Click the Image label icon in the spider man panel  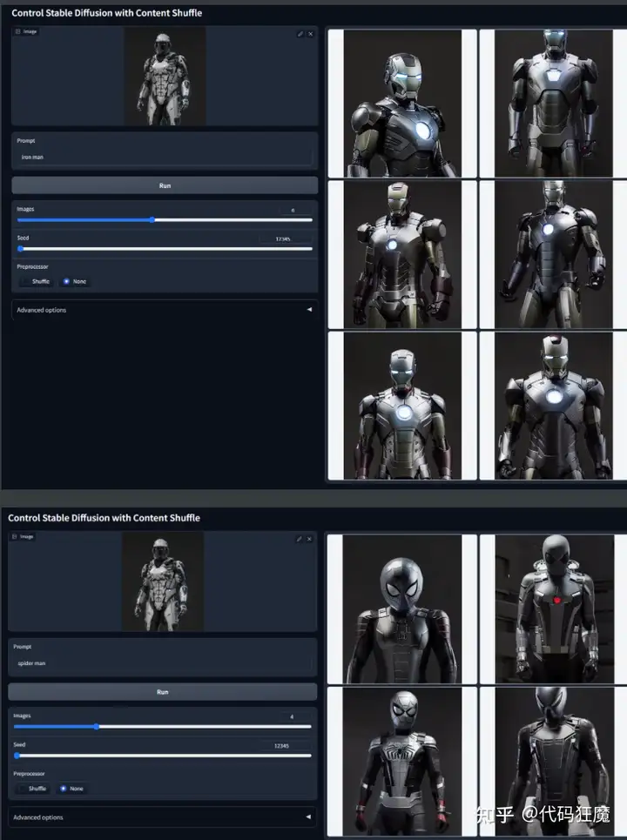tap(15, 536)
